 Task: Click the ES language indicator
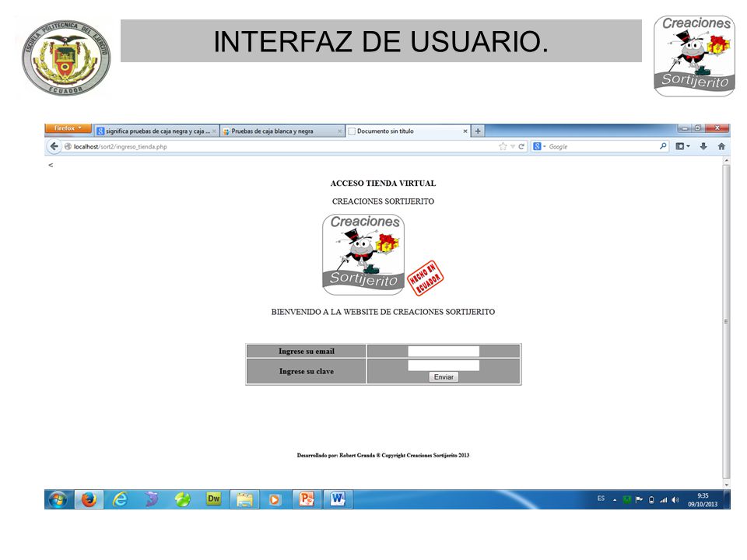click(x=601, y=499)
